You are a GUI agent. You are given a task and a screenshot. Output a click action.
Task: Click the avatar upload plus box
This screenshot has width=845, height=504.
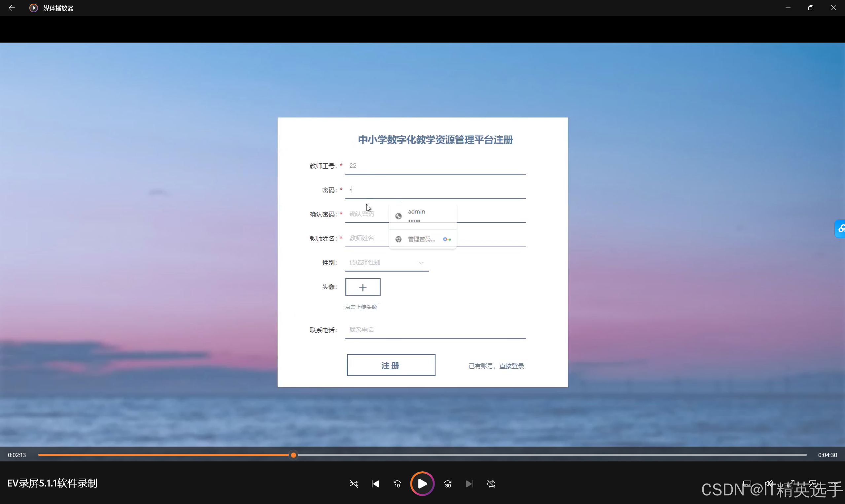363,286
